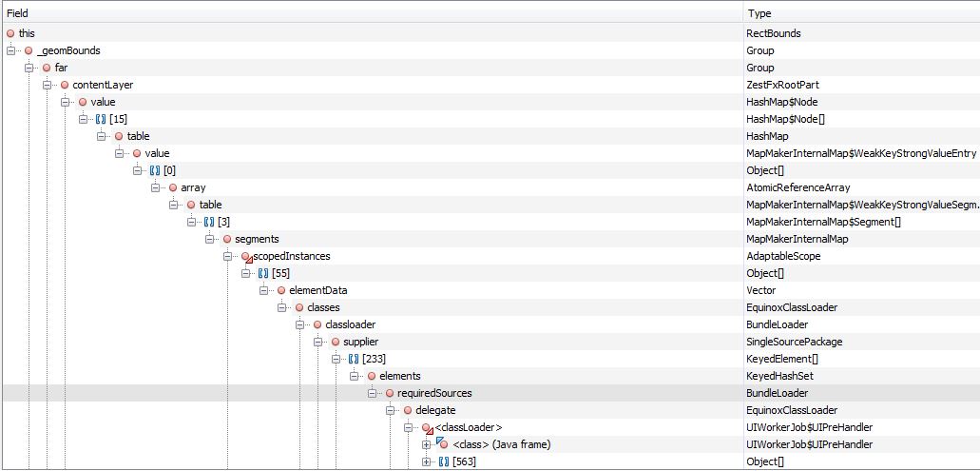The width and height of the screenshot is (980, 471).
Task: Click the 'RectBounds' type cell
Action: click(773, 33)
